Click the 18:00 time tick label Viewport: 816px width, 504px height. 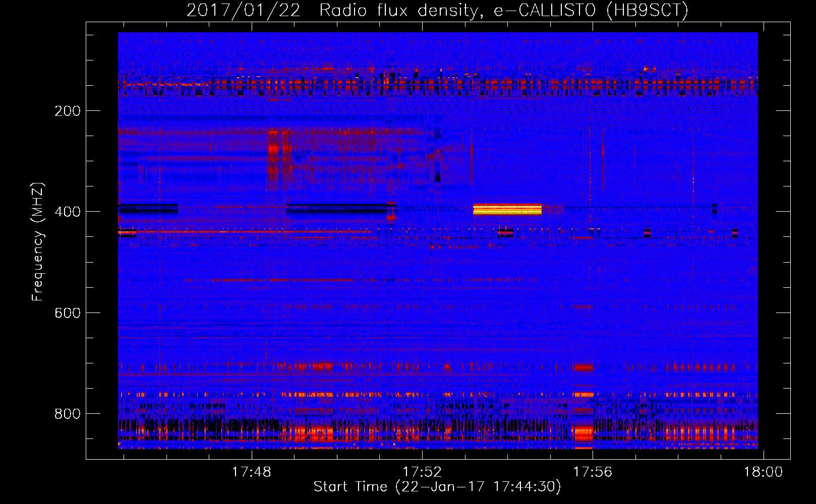coord(764,472)
